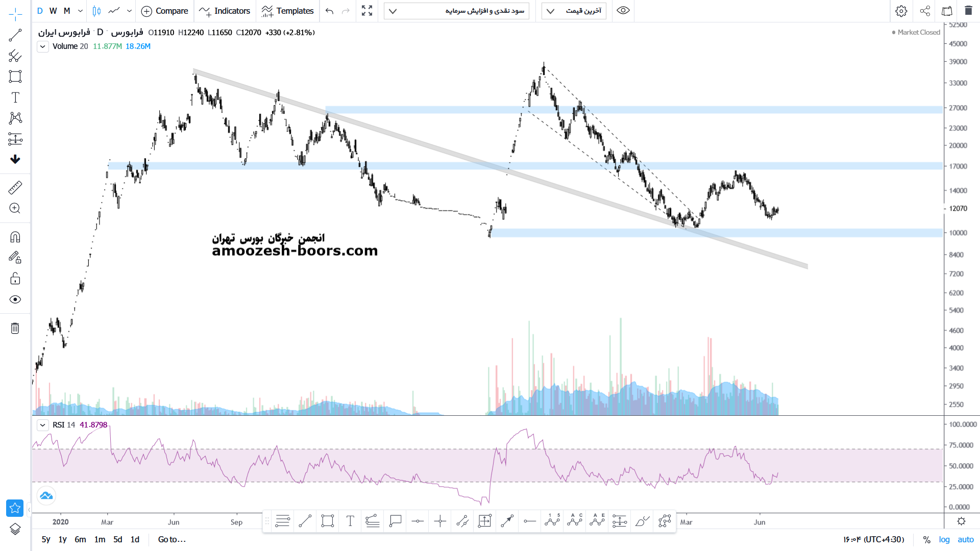The width and height of the screenshot is (980, 551).
Task: Click the Compare button
Action: coord(164,11)
